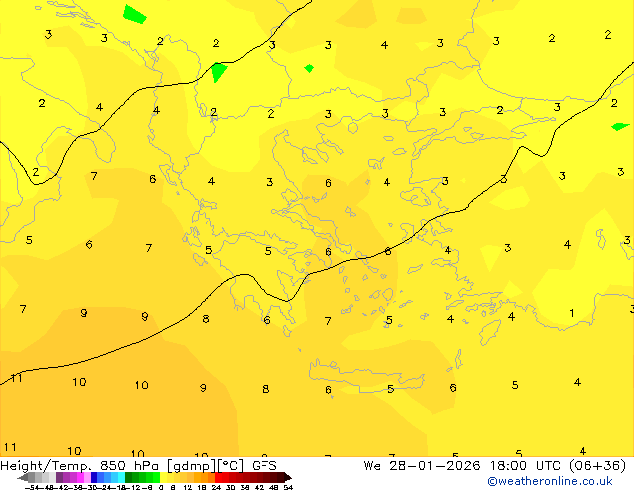Screen dimensions: 634x490
Task: Pick the dark blue -30°C legend swatch
Action: [94, 477]
